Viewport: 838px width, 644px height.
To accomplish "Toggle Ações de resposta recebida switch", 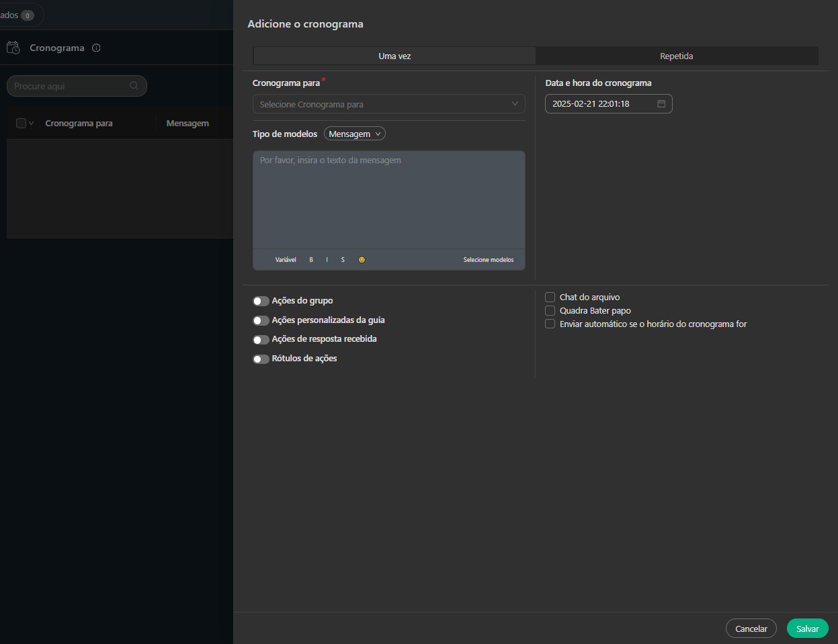I will pos(261,340).
